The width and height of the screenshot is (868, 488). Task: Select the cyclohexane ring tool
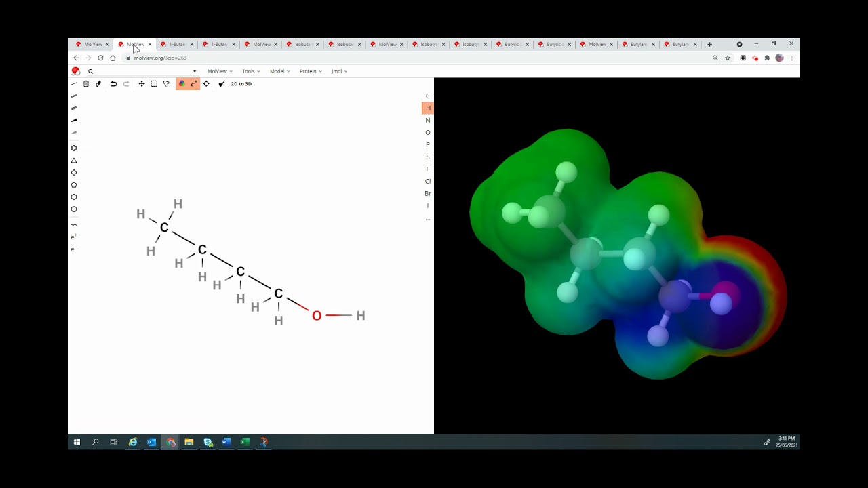click(x=74, y=197)
